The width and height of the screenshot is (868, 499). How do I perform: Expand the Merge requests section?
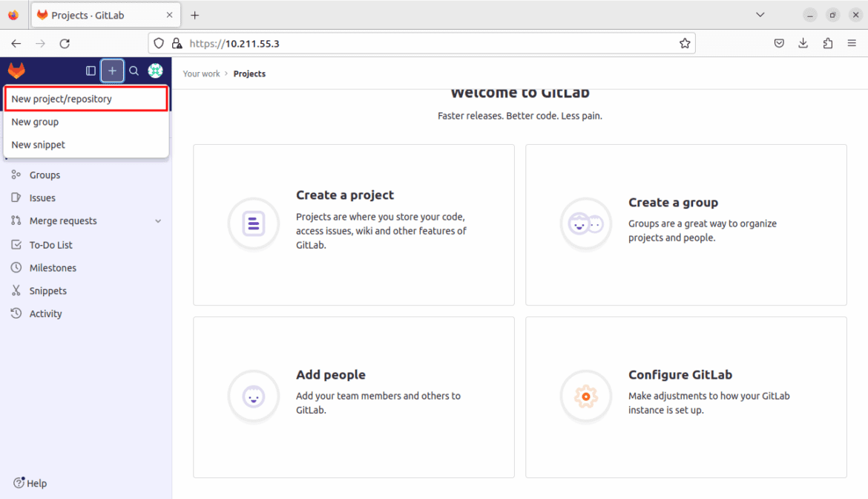[x=157, y=221]
